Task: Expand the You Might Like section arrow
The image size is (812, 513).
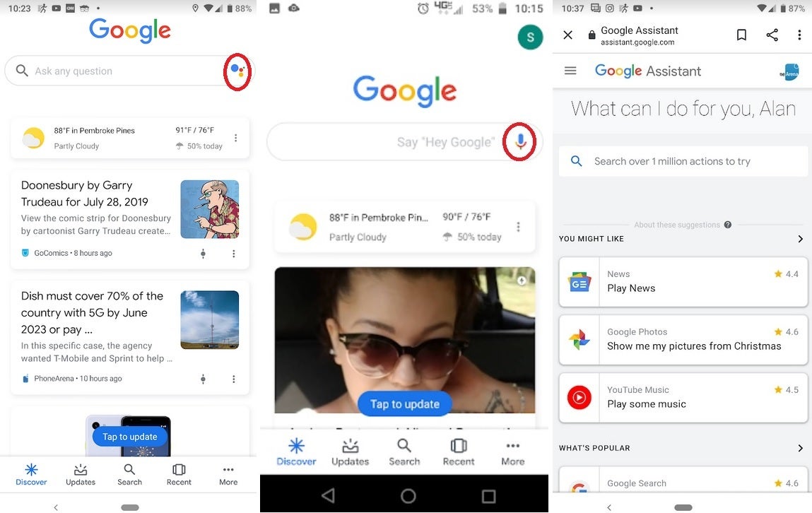Action: tap(800, 239)
